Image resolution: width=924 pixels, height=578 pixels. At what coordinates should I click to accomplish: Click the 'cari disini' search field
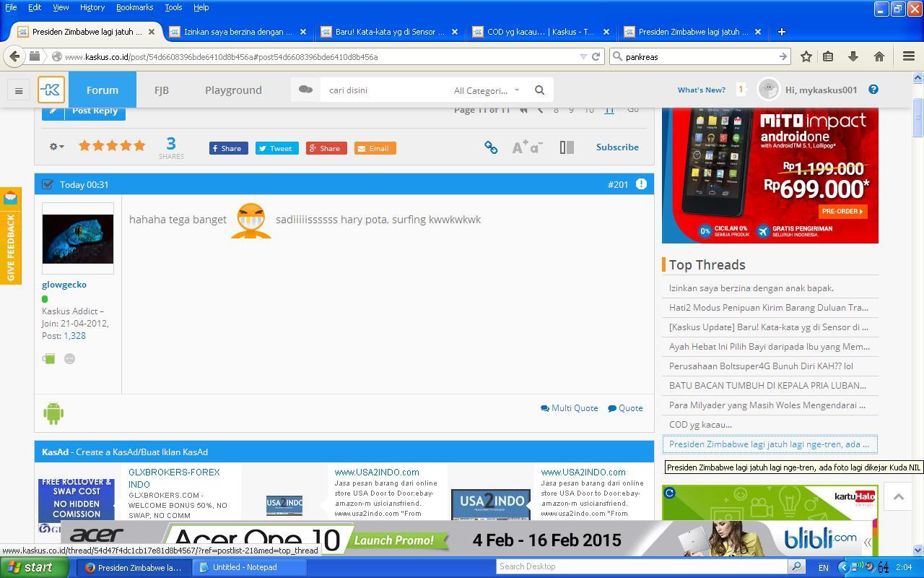pyautogui.click(x=386, y=90)
